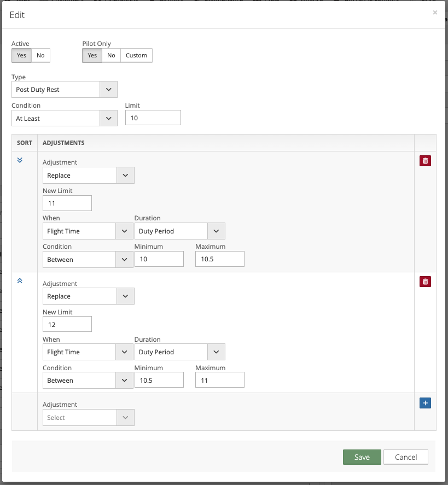Click the Limit input field
The height and width of the screenshot is (485, 448).
pyautogui.click(x=153, y=118)
